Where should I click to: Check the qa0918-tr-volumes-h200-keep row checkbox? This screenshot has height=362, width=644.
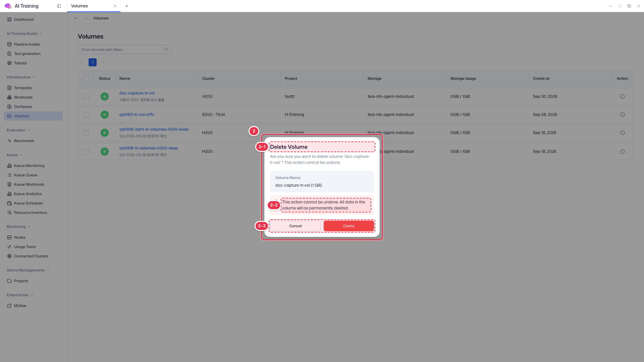tap(86, 152)
